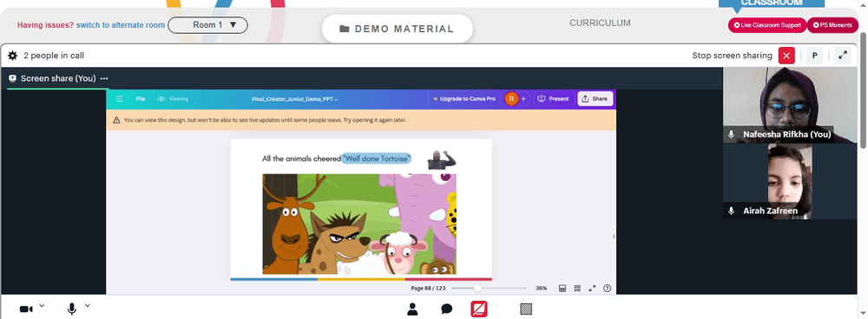The image size is (868, 319).
Task: Stop screen sharing with red X
Action: click(x=786, y=56)
